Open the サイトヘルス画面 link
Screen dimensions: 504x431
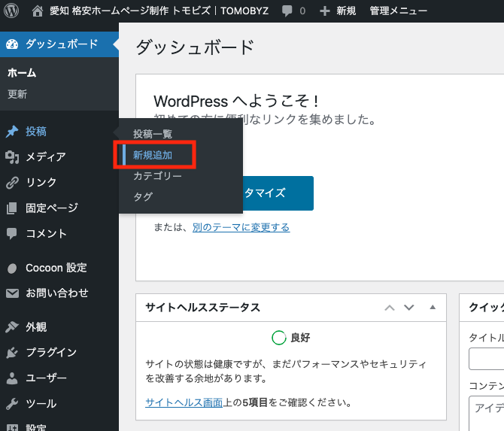coord(184,402)
